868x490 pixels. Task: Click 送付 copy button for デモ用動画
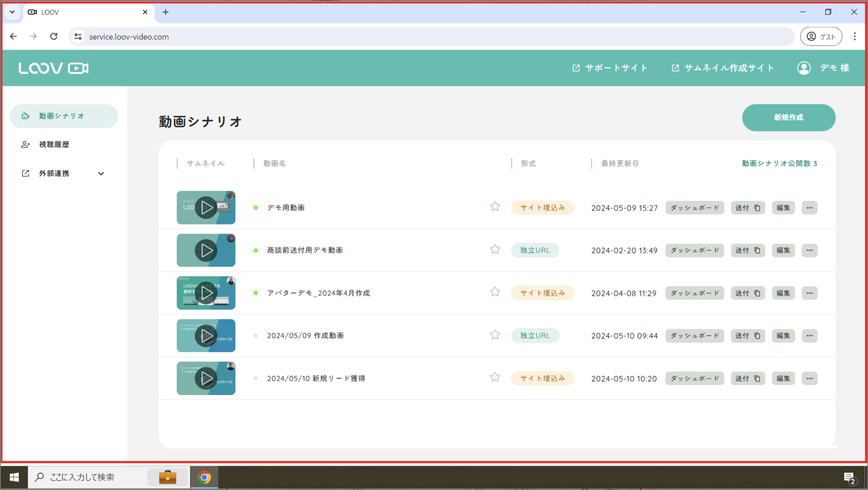point(748,208)
